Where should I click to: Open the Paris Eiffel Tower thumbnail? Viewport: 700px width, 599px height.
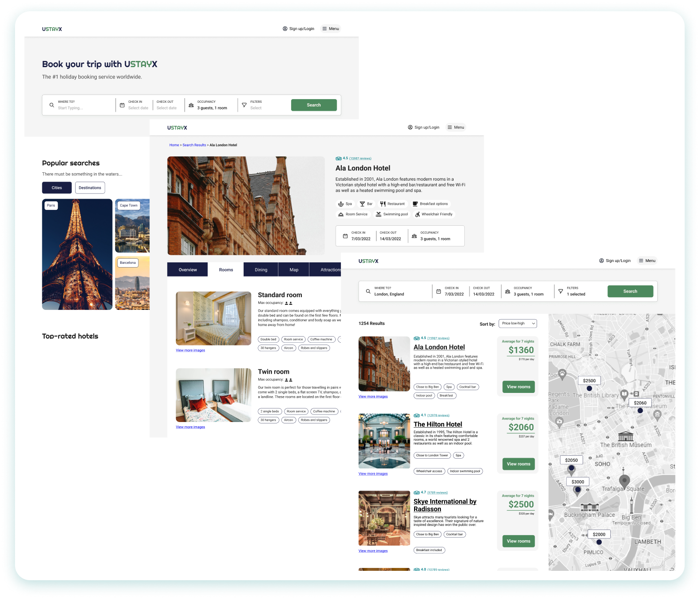click(77, 254)
